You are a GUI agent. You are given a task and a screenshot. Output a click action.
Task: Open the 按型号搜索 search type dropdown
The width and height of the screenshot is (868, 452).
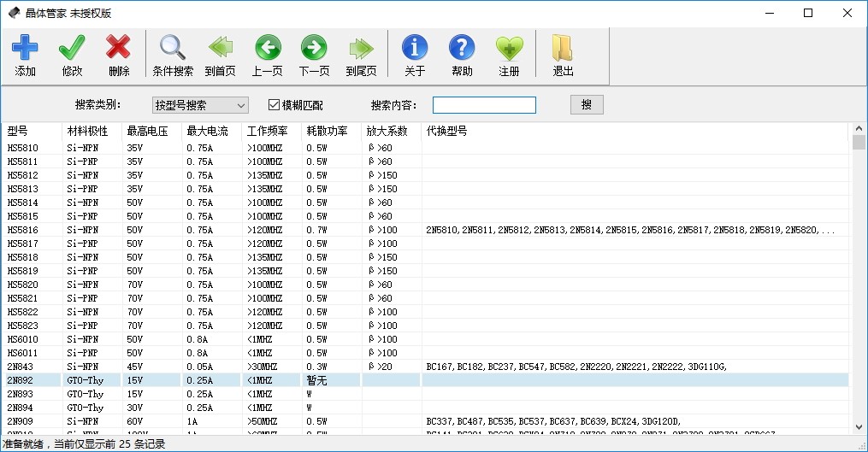(x=200, y=105)
